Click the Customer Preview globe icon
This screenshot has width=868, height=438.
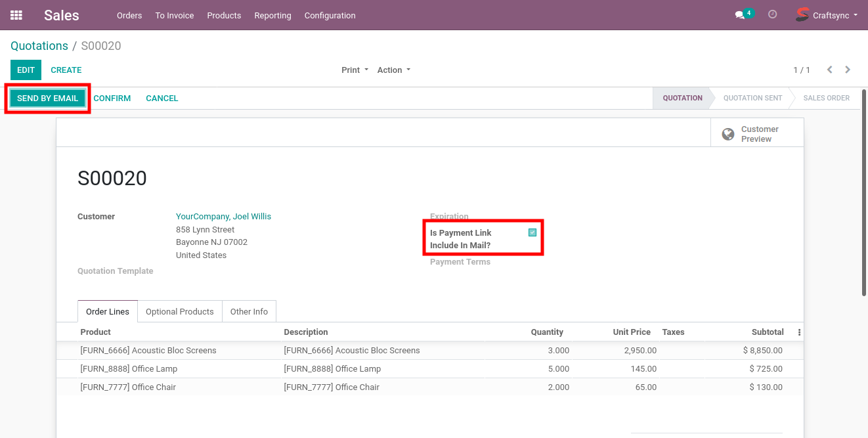(727, 134)
